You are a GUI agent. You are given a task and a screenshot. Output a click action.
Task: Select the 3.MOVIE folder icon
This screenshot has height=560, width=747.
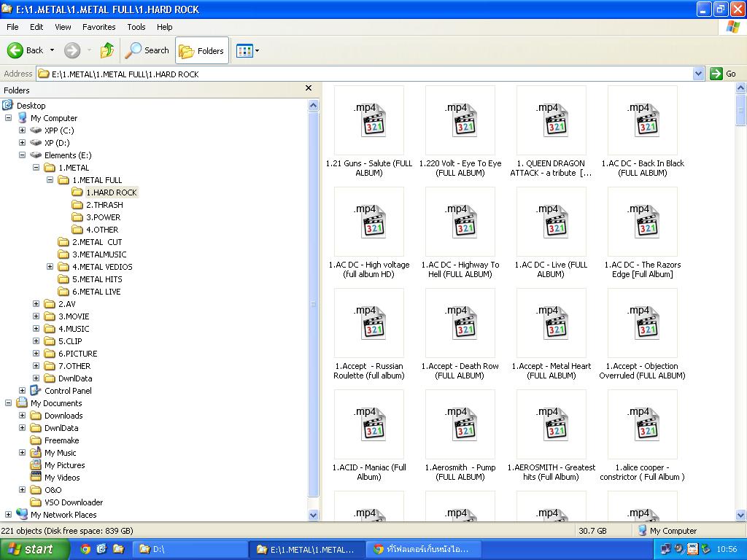[x=50, y=316]
